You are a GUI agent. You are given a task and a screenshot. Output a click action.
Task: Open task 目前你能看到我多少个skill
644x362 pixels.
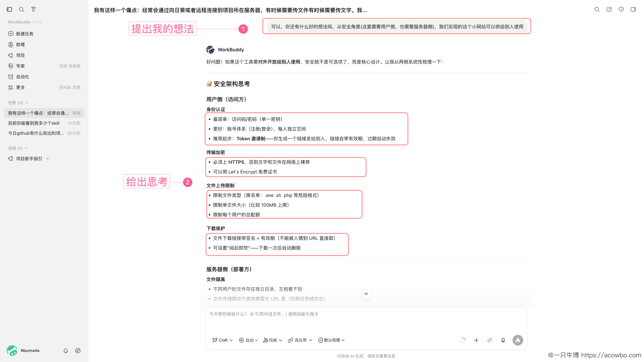pos(44,123)
